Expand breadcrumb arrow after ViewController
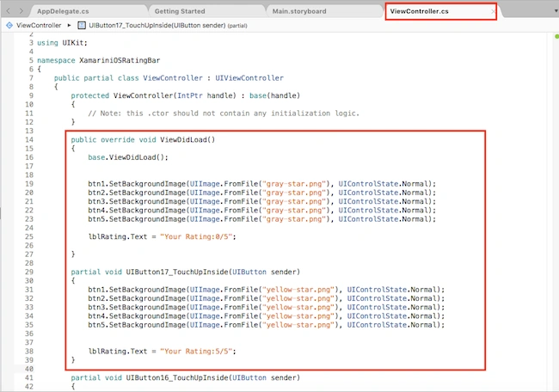This screenshot has width=559, height=392. 69,25
